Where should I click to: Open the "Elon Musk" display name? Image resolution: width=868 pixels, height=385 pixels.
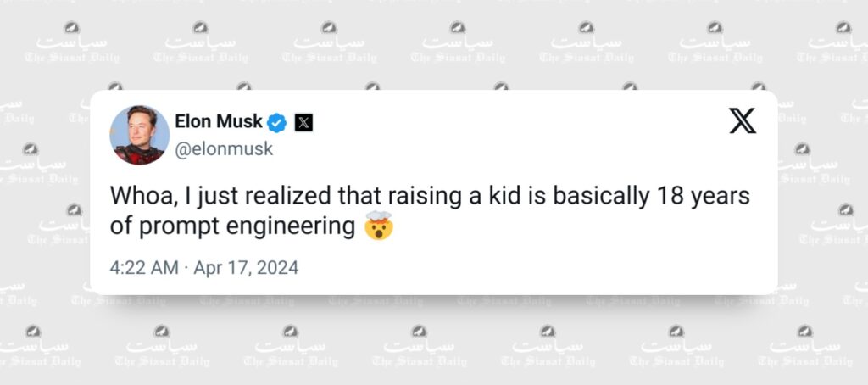click(x=219, y=122)
